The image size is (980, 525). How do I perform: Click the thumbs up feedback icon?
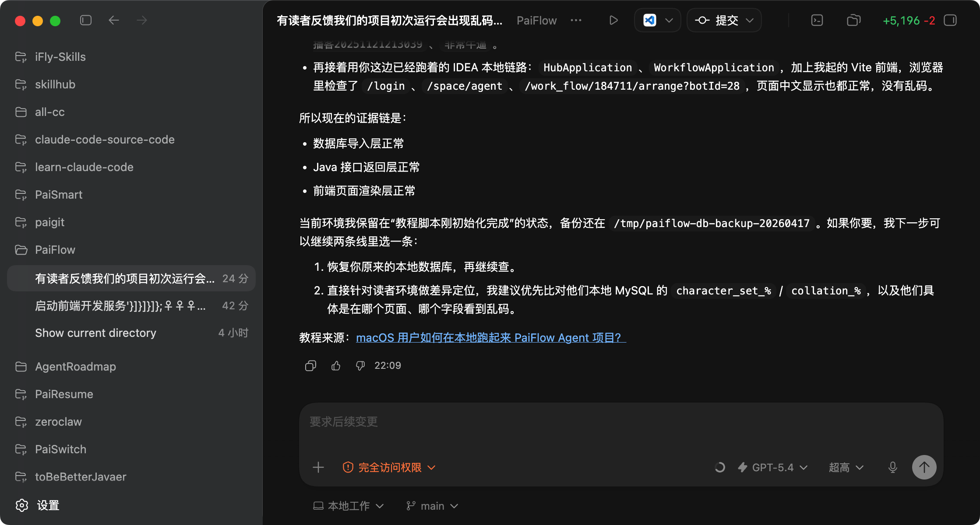point(336,366)
